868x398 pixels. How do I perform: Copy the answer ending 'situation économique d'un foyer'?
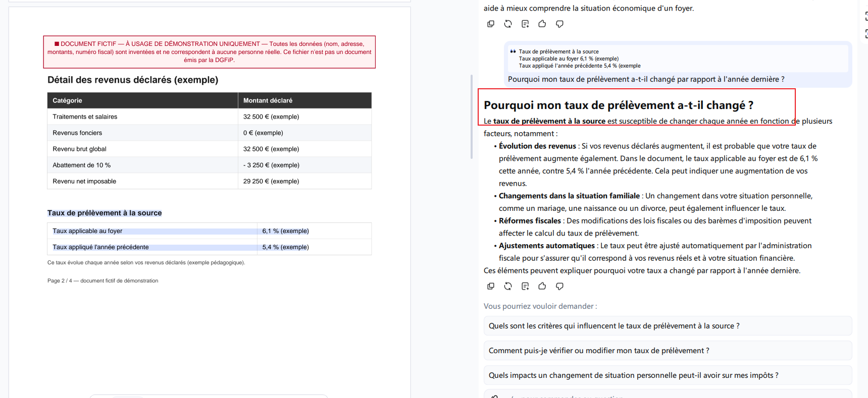[x=490, y=24]
